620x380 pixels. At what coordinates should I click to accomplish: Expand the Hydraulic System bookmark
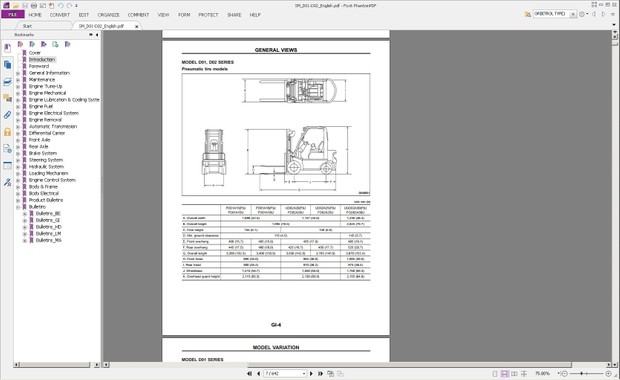[x=18, y=167]
